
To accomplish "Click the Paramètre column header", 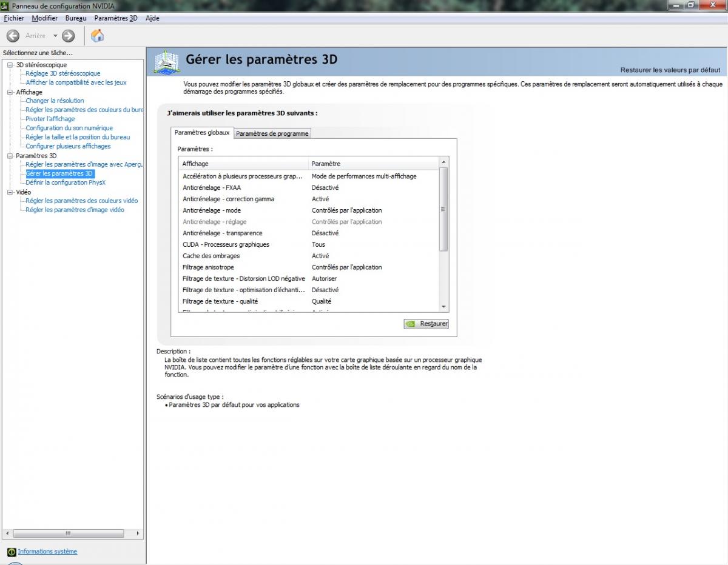I will (374, 164).
